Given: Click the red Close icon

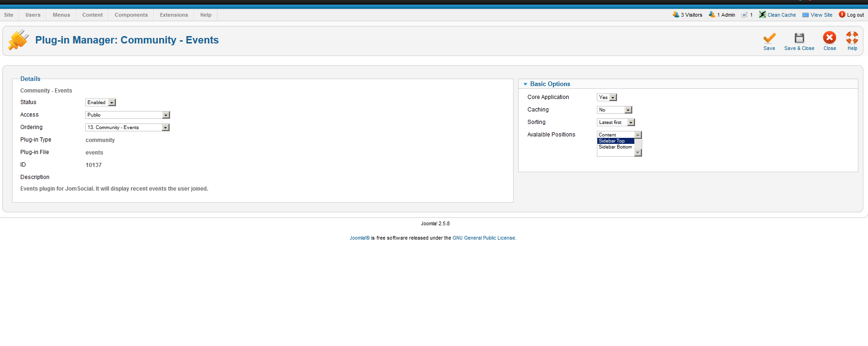Looking at the screenshot, I should 830,37.
